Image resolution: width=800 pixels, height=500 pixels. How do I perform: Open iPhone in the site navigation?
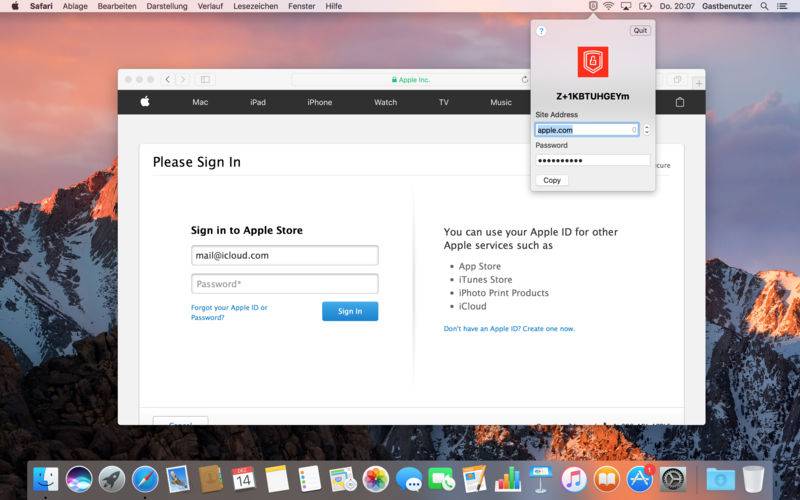coord(319,102)
